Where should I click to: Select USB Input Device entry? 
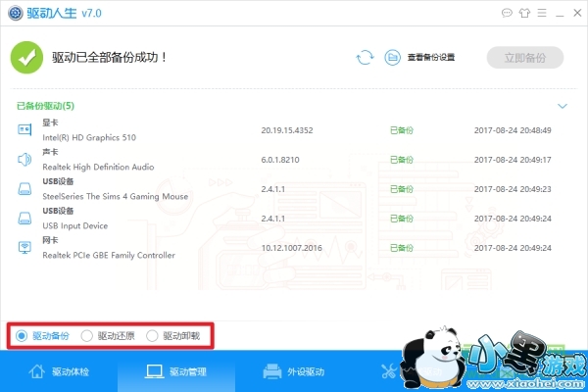pos(75,225)
